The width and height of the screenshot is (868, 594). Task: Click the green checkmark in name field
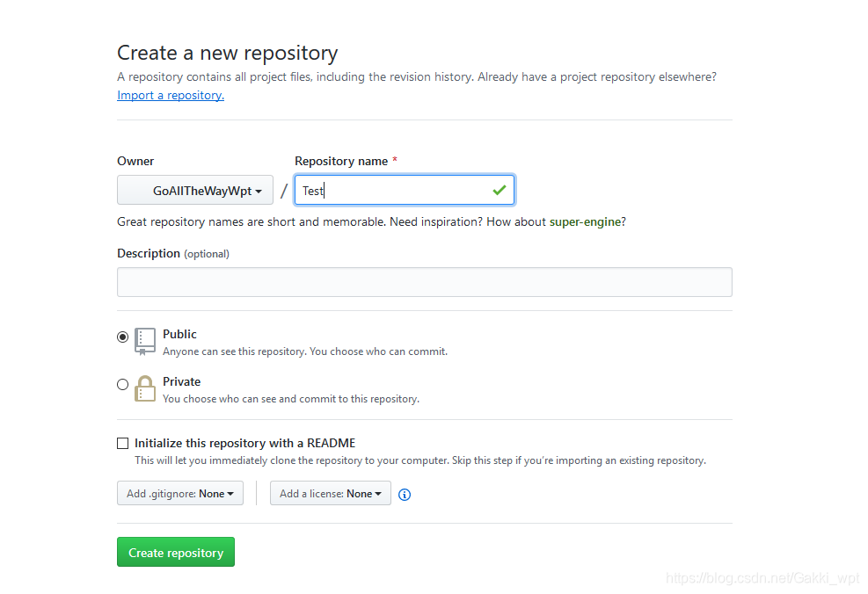(x=500, y=191)
